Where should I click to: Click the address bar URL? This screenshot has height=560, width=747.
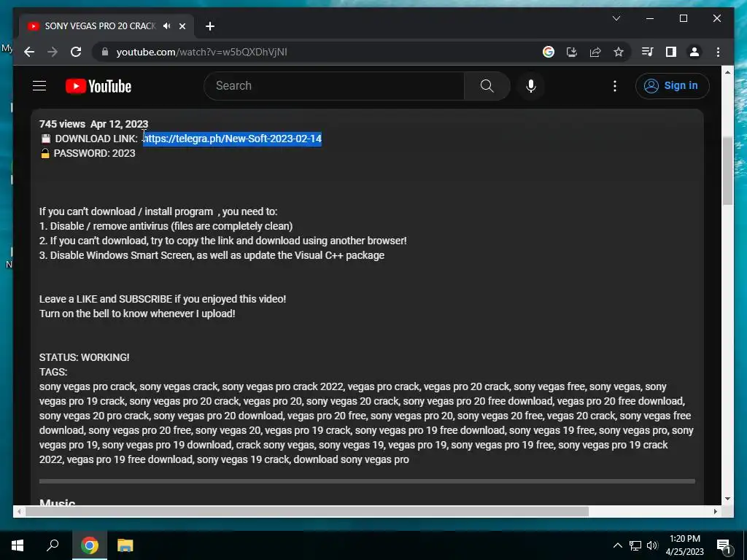pyautogui.click(x=201, y=52)
